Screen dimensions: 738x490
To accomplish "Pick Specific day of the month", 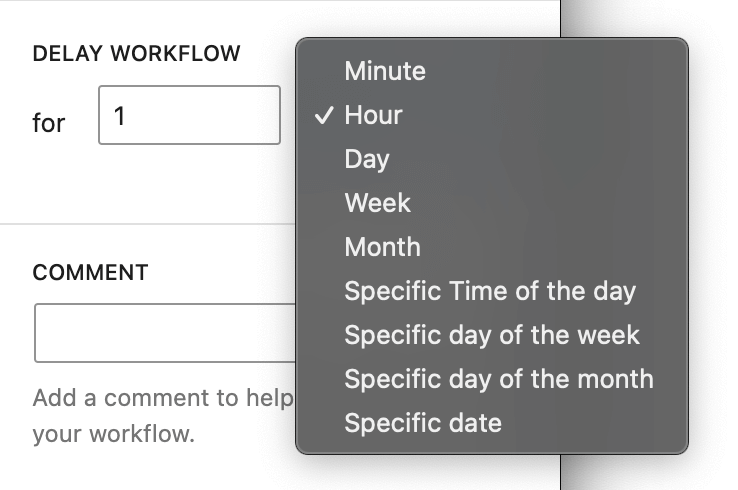I will pos(499,379).
